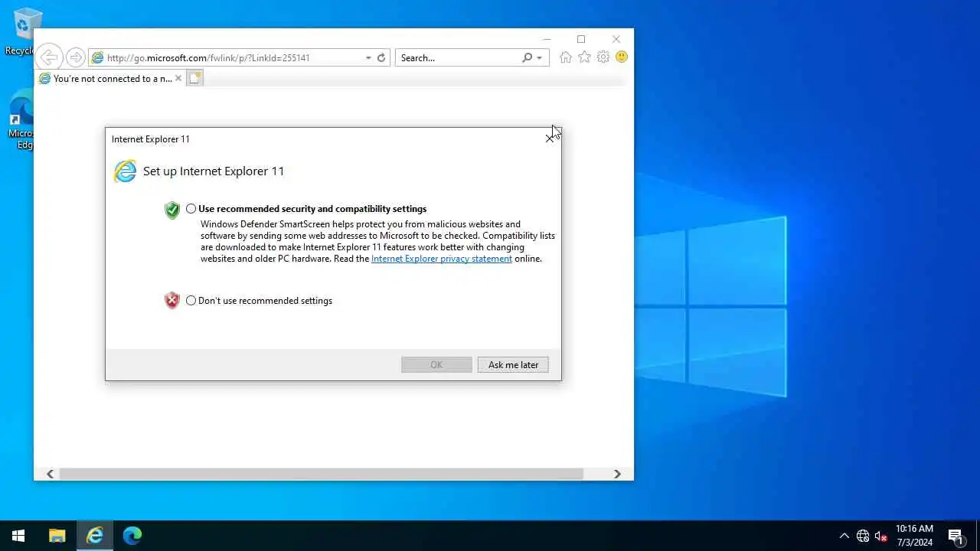The image size is (980, 551).
Task: Launch Microsoft Edge from taskbar
Action: click(x=132, y=536)
